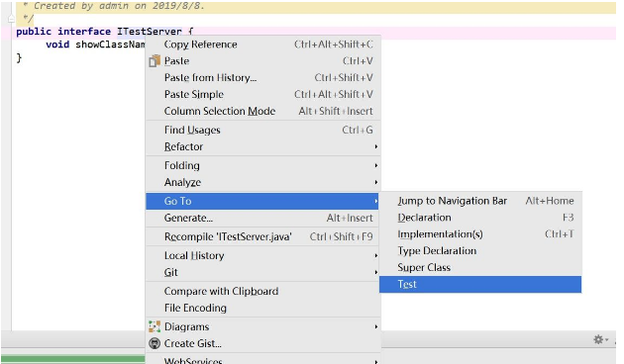Select Generate... menu item
The width and height of the screenshot is (624, 364).
(263, 218)
